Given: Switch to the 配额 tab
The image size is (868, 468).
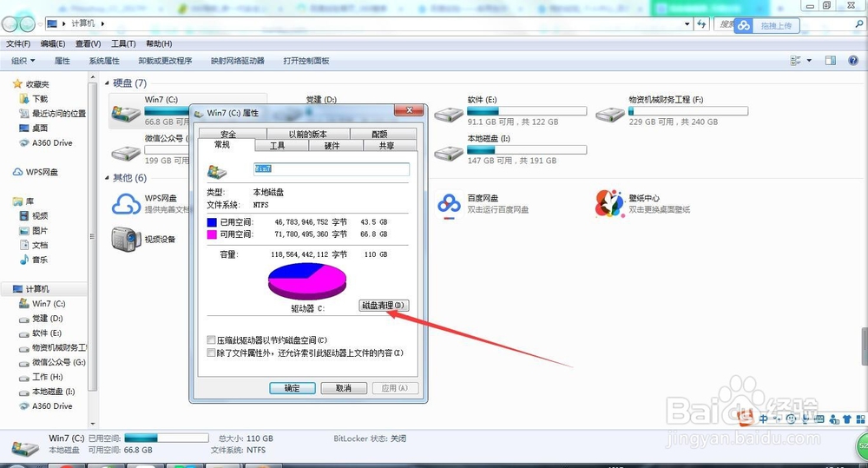Looking at the screenshot, I should (x=383, y=134).
